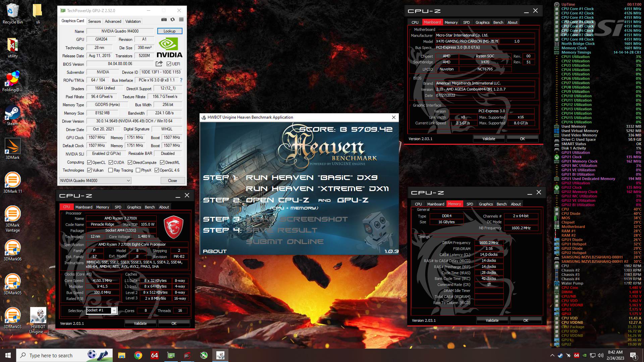Toggle DirectML checkbox

162,162
